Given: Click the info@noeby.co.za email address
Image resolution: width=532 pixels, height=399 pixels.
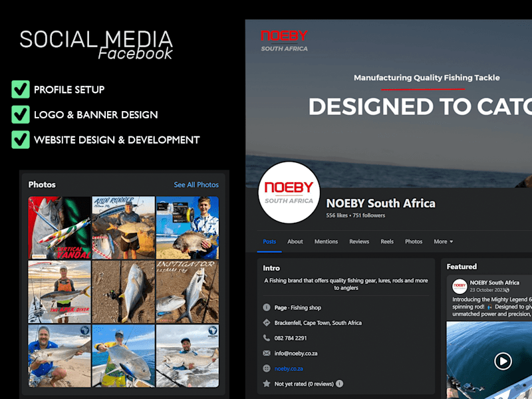Looking at the screenshot, I should tap(296, 354).
